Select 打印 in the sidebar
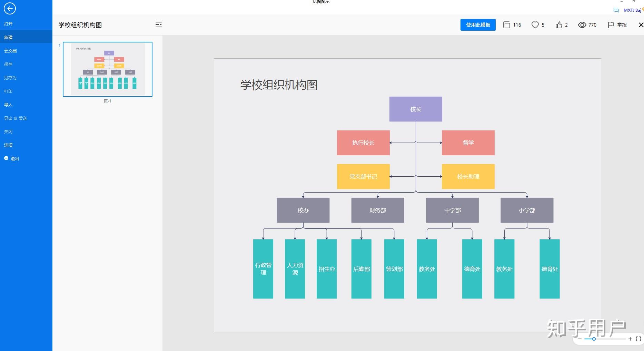This screenshot has height=351, width=644. (x=8, y=91)
